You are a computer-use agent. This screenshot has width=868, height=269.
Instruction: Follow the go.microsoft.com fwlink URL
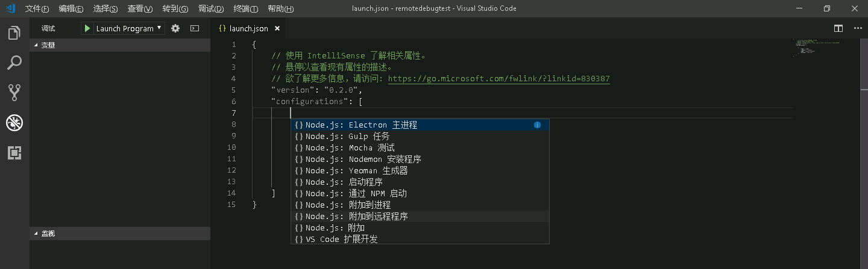coord(498,79)
